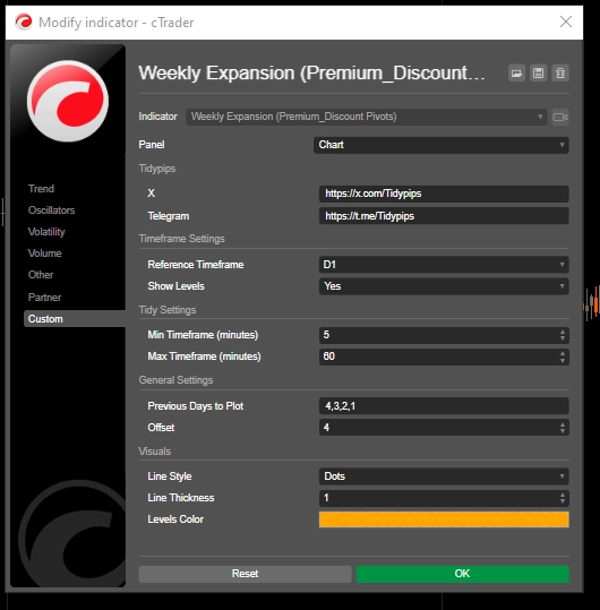Click the General Settings section label
Image resolution: width=600 pixels, height=610 pixels.
[x=176, y=380]
